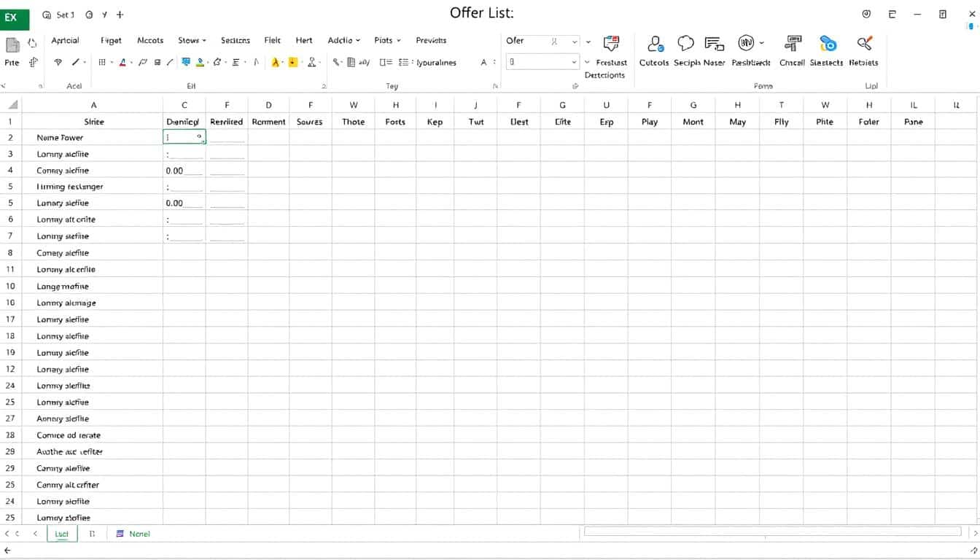Click the Paste clipboard icon
980x560 pixels.
(x=12, y=45)
